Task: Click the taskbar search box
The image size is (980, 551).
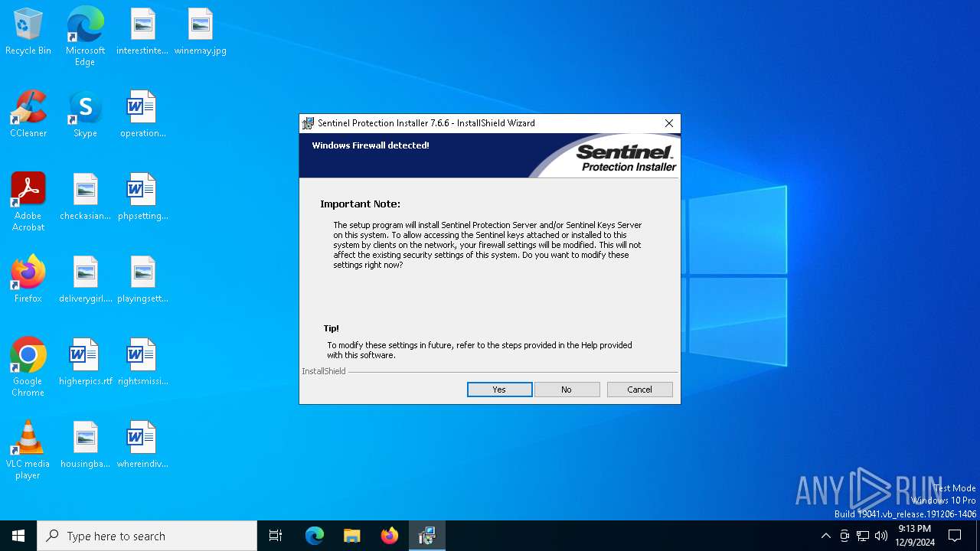Action: tap(147, 536)
